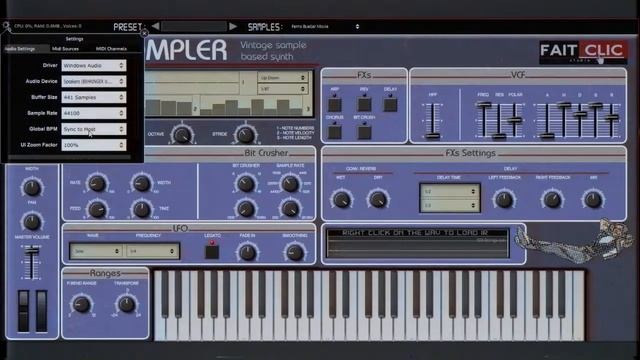Screen dimensions: 640x360
Task: Click the lower-right knob in Bit Crusher panel
Action: pos(290,209)
